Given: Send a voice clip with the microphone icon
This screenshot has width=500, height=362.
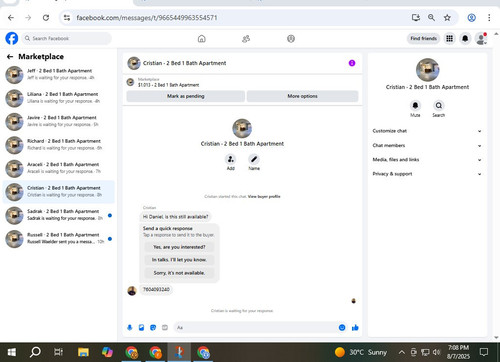Looking at the screenshot, I should [130, 328].
